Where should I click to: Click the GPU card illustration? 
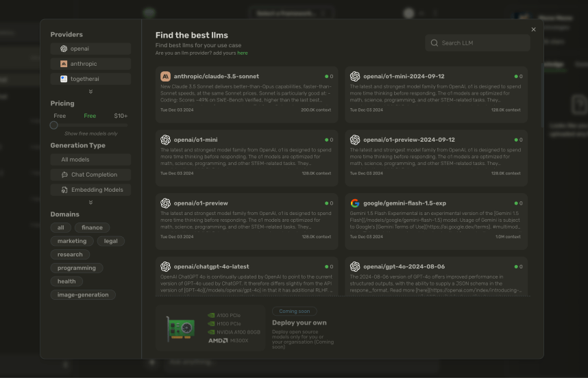tap(181, 329)
